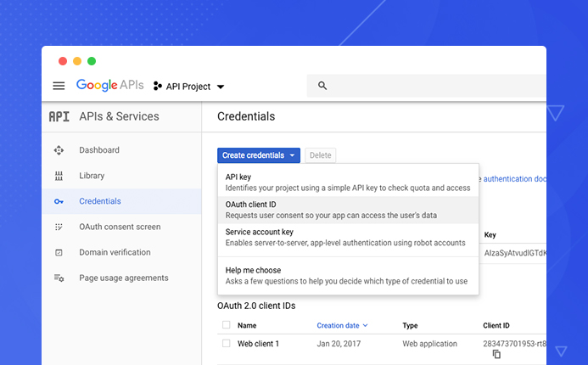Click the Domain verification icon
Image resolution: width=588 pixels, height=365 pixels.
coord(59,252)
